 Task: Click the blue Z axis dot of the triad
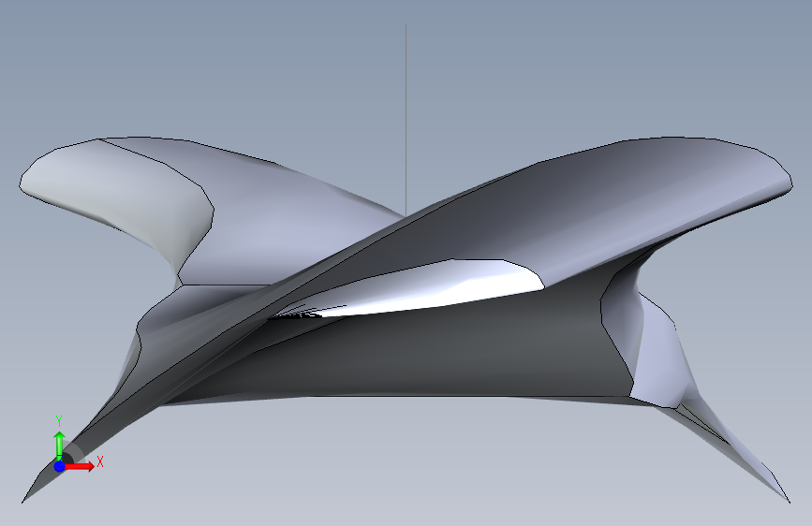click(x=60, y=466)
